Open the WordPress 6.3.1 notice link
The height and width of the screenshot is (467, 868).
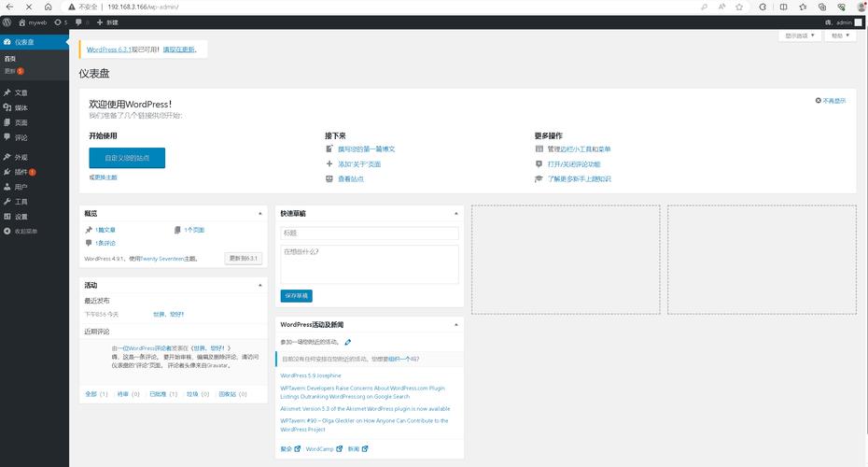pyautogui.click(x=108, y=50)
